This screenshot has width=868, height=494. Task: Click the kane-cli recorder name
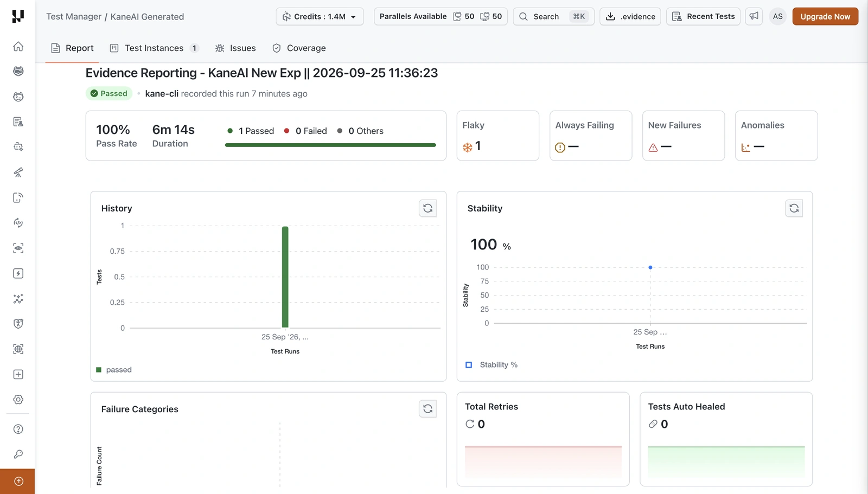(x=162, y=94)
